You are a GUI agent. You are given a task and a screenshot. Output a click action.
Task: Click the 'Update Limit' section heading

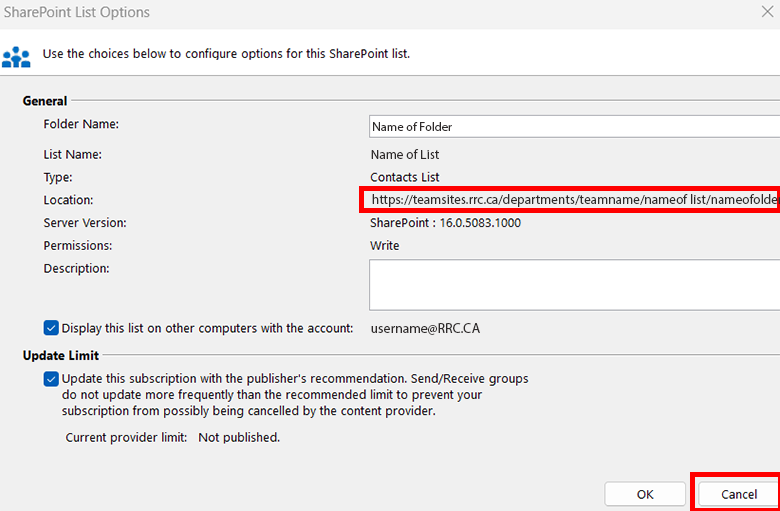(60, 356)
